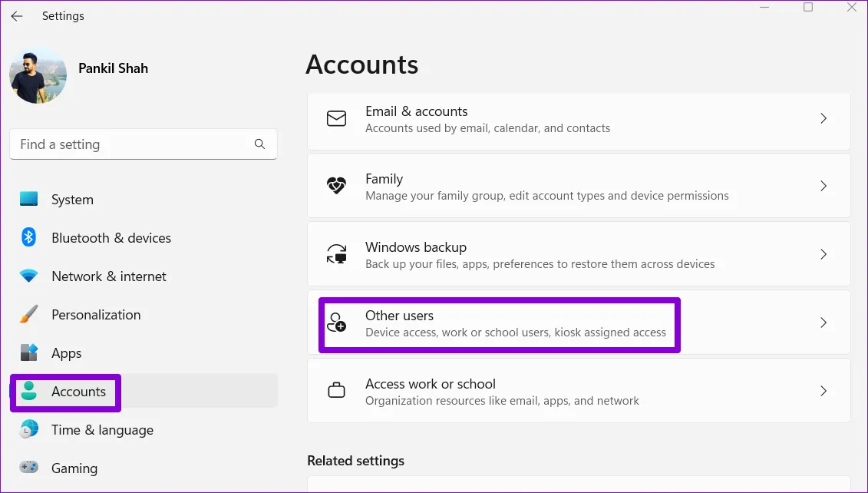
Task: Click the Personalization brush icon
Action: 28,315
